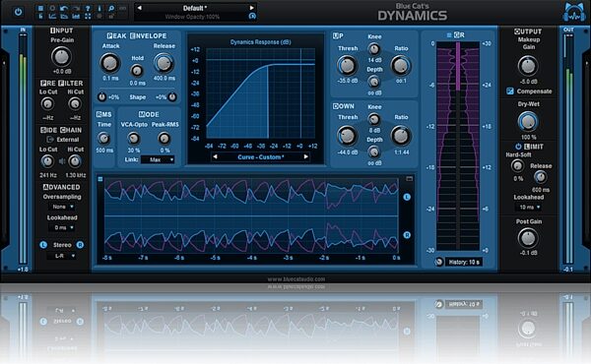Click the window opacity knob icon

click(x=252, y=16)
